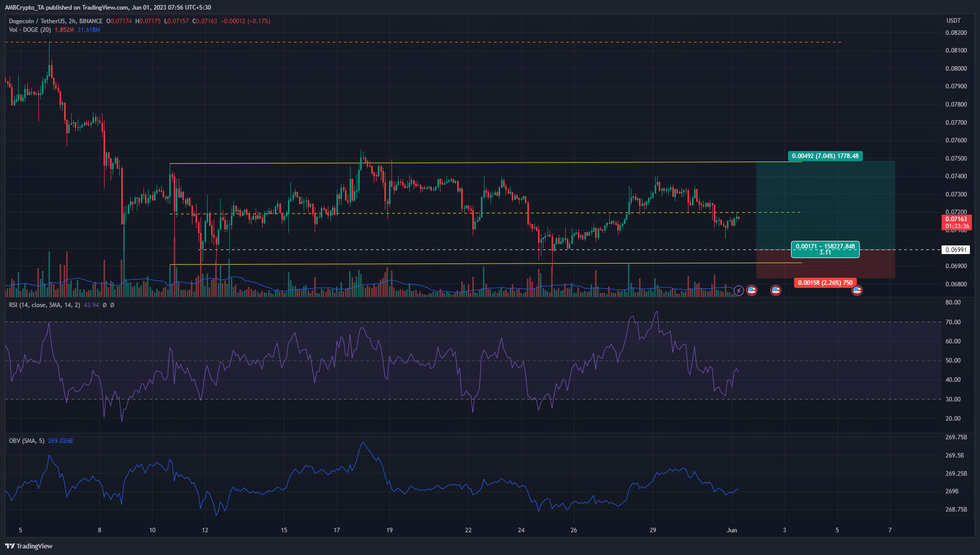Click the change value −0.00012 (−0.17%)

click(x=246, y=21)
